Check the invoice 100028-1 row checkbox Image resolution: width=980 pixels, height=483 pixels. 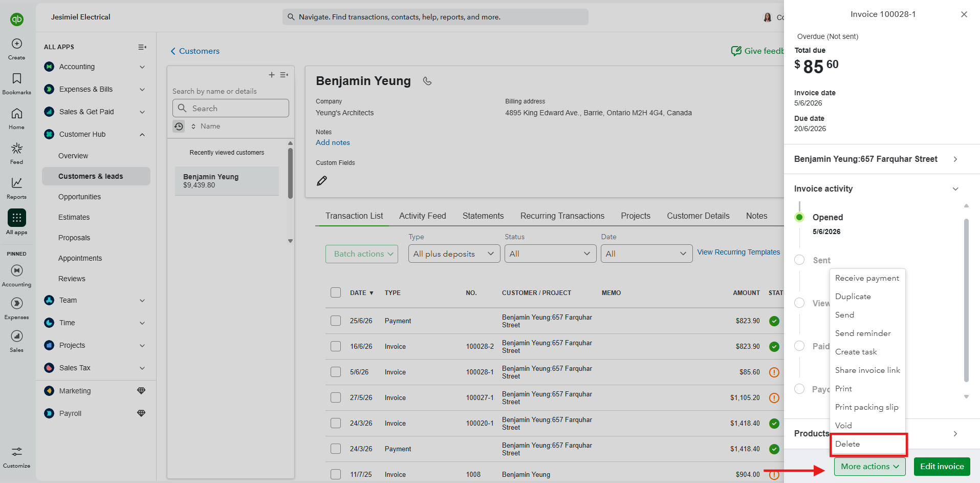click(336, 372)
